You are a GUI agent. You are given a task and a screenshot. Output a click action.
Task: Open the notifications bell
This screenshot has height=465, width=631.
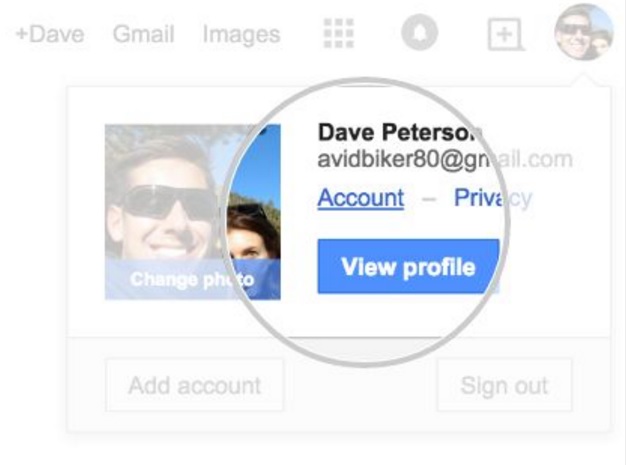click(x=419, y=32)
